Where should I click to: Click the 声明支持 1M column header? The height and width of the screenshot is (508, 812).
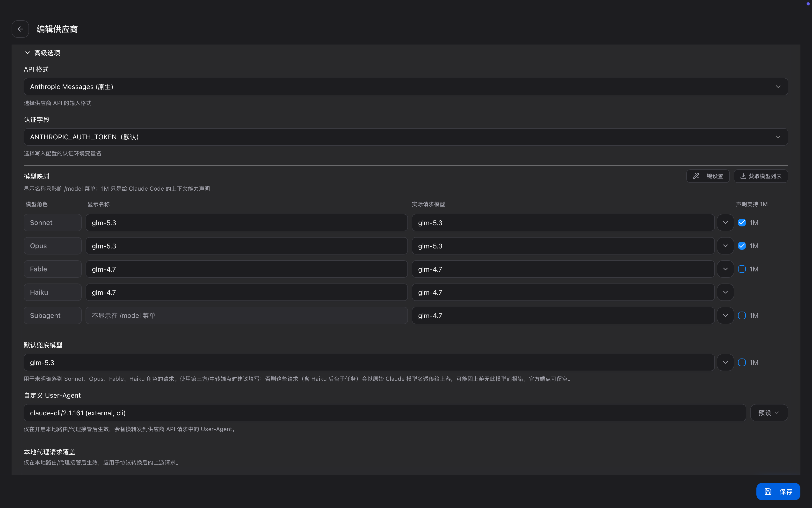[752, 204]
